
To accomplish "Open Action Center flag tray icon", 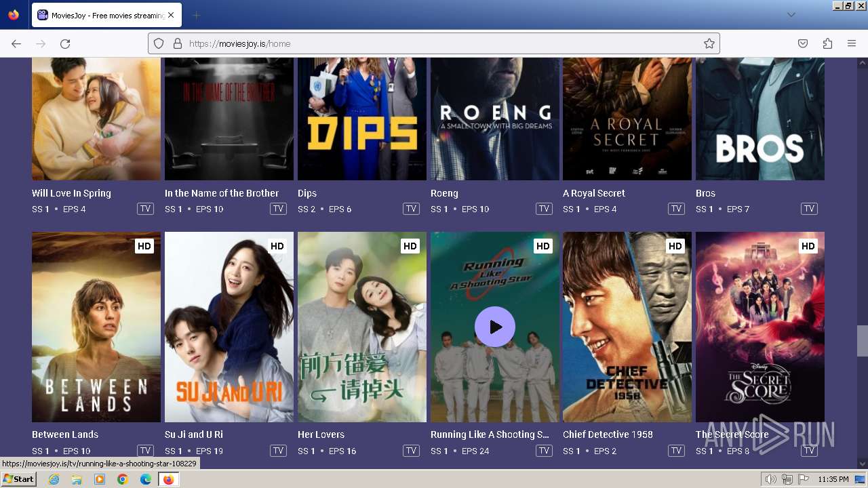I will point(804,479).
